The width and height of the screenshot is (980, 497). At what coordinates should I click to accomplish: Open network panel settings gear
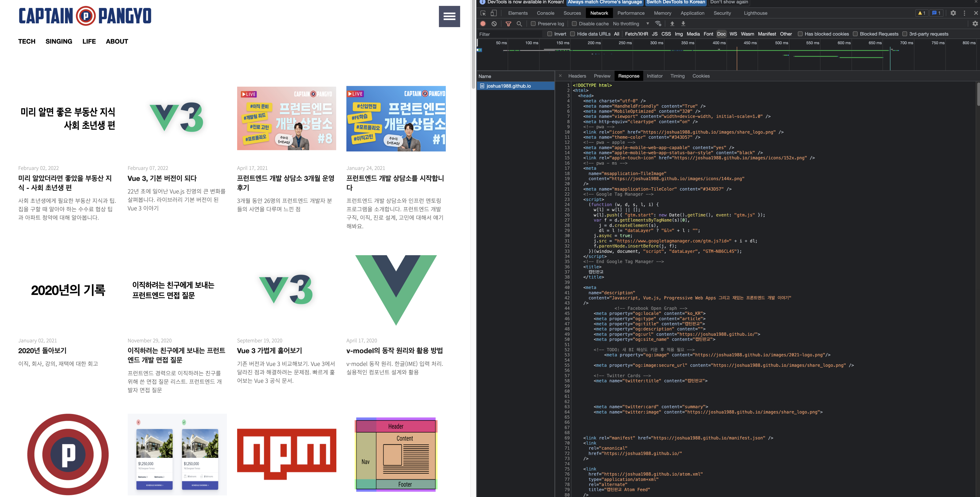(x=975, y=24)
